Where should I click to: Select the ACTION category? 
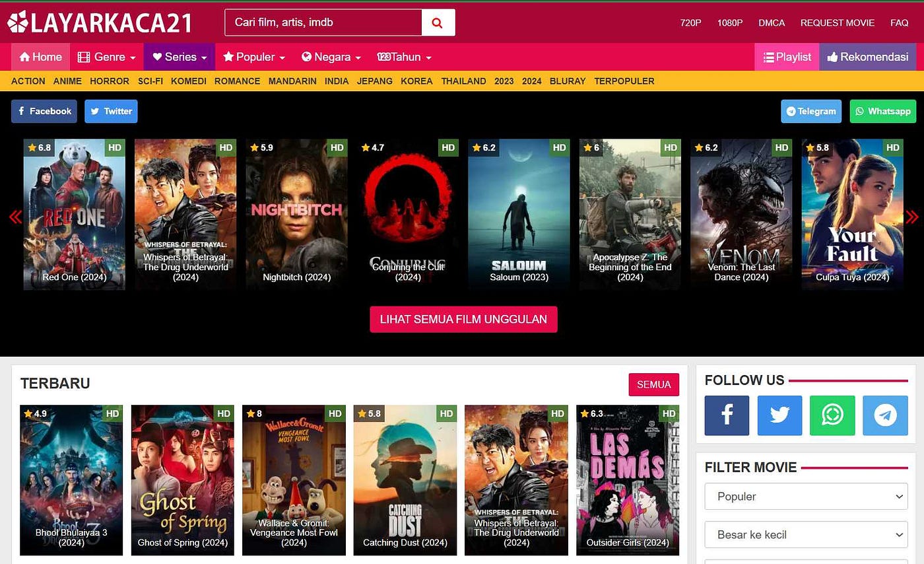28,81
